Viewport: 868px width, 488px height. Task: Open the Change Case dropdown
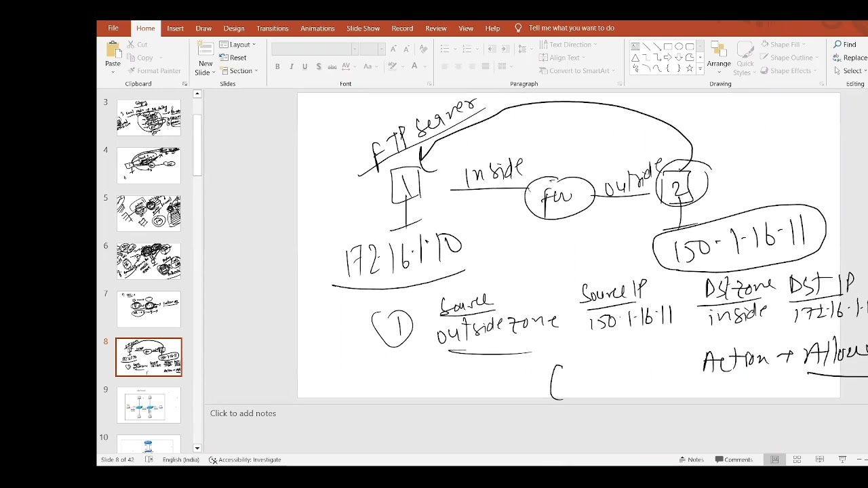[x=370, y=66]
